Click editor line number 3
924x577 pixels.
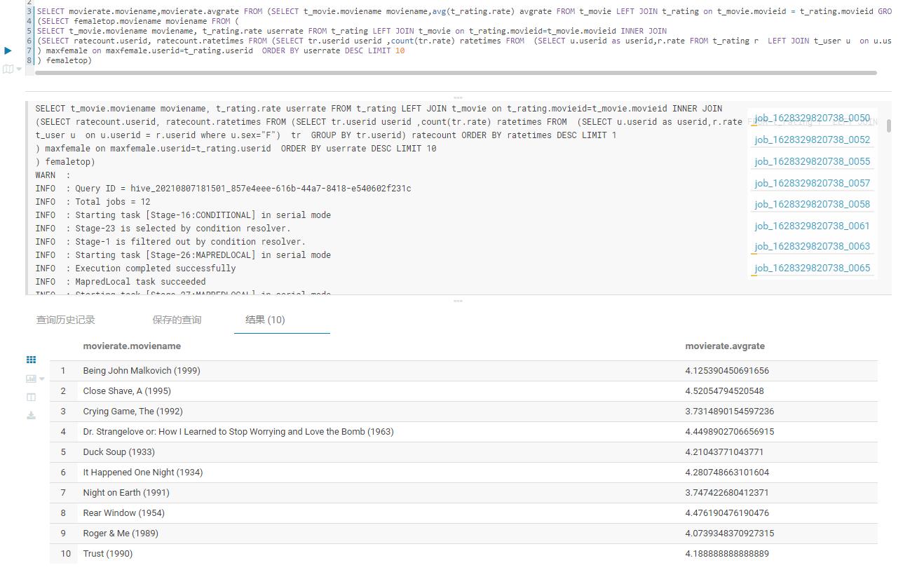[29, 11]
